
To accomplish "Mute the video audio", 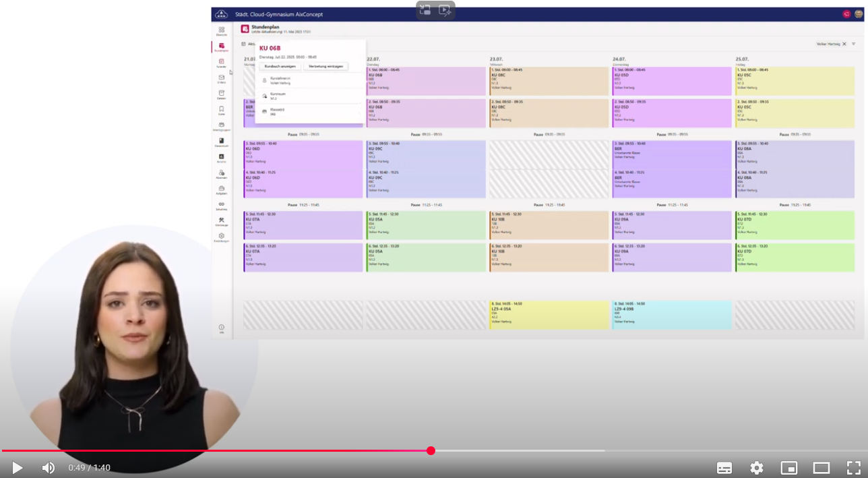I will [x=49, y=468].
